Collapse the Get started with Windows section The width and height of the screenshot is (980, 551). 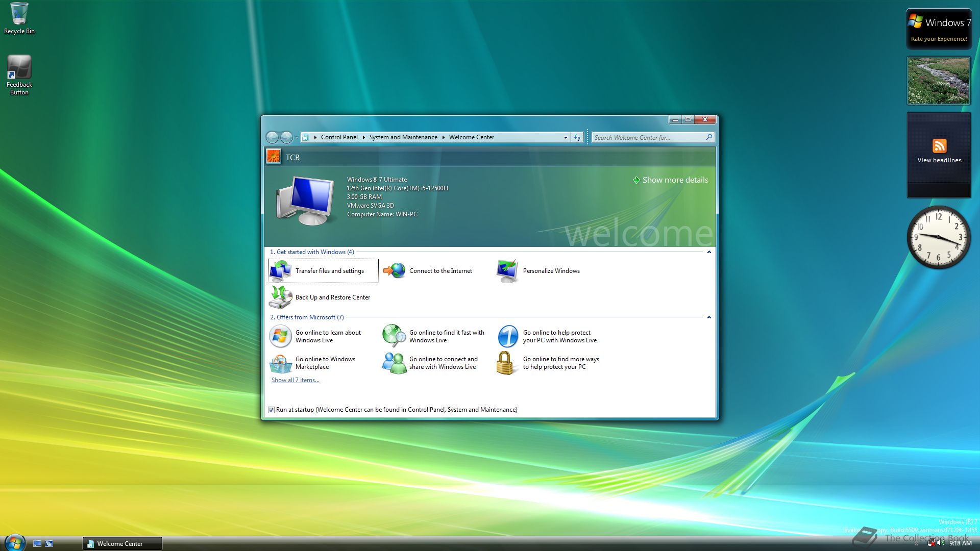coord(709,252)
